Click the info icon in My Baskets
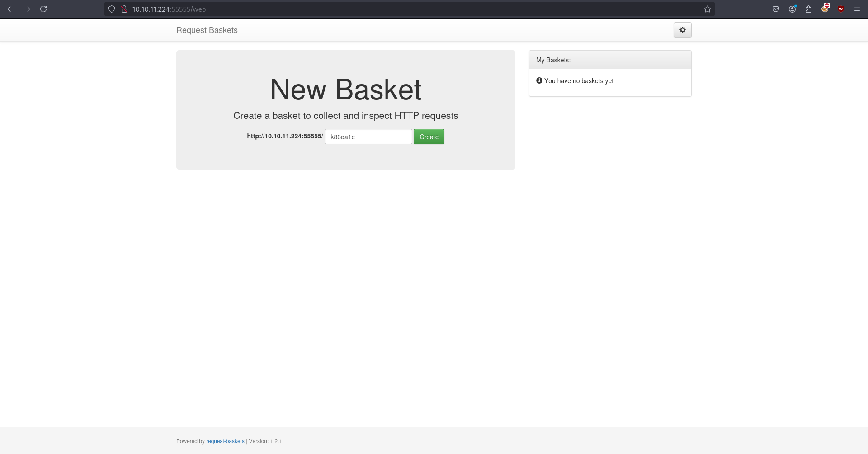The height and width of the screenshot is (454, 868). [539, 80]
